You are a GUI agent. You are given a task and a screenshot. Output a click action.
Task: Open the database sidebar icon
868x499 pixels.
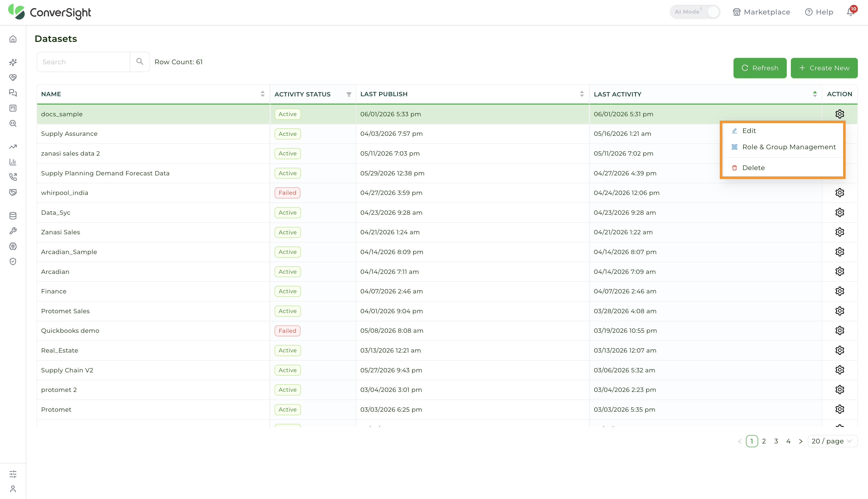(x=13, y=215)
